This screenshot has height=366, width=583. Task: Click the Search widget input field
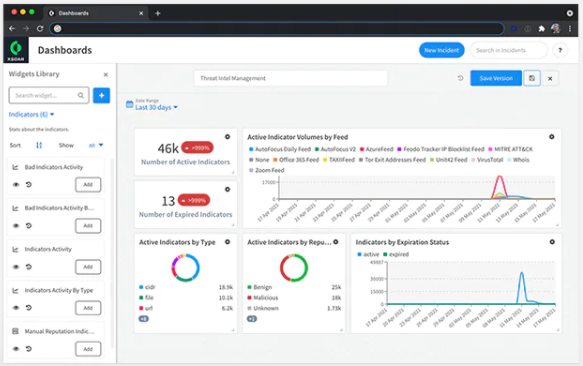pos(49,96)
